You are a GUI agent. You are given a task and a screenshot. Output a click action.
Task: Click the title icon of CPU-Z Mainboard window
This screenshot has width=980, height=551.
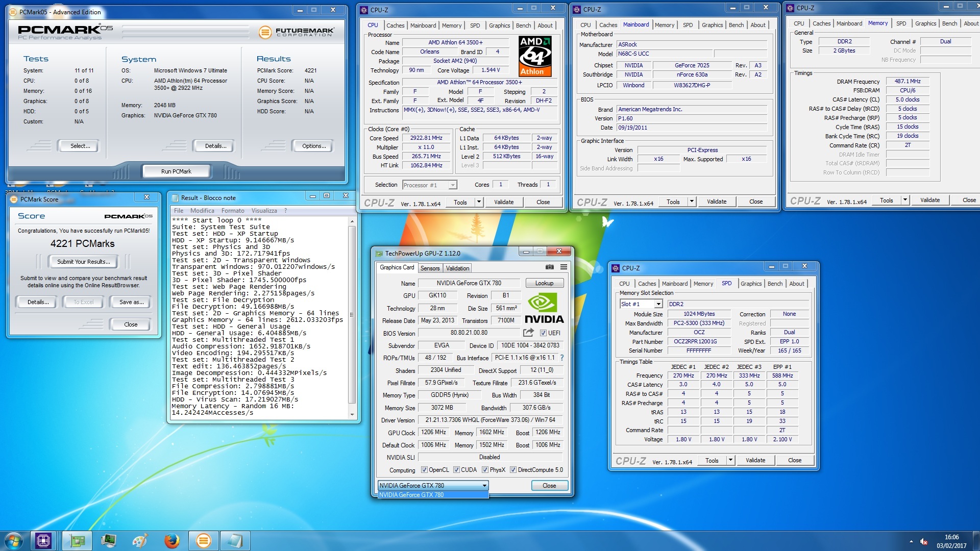coord(577,10)
